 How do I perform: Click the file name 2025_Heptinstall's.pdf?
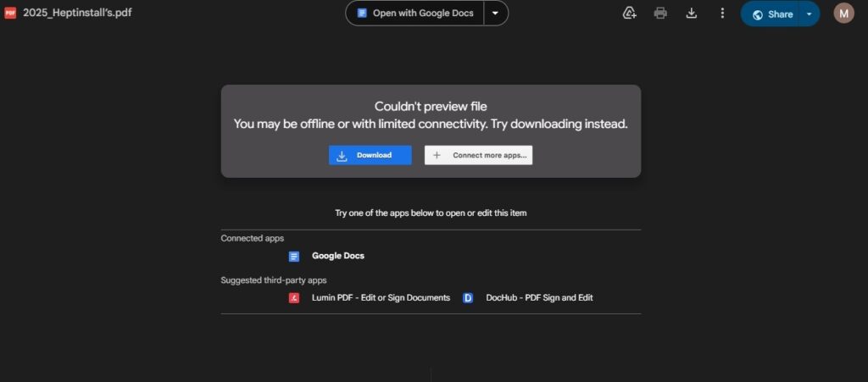(x=77, y=13)
